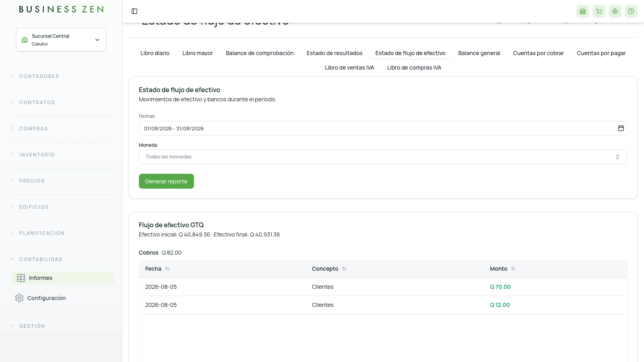Expand the Precios section
The width and height of the screenshot is (644, 362).
(x=61, y=181)
